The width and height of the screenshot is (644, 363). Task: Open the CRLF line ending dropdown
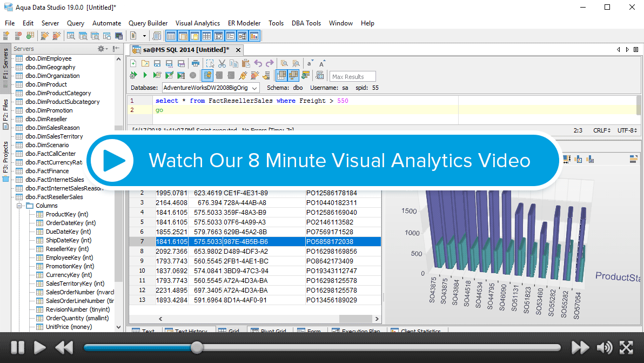[602, 130]
